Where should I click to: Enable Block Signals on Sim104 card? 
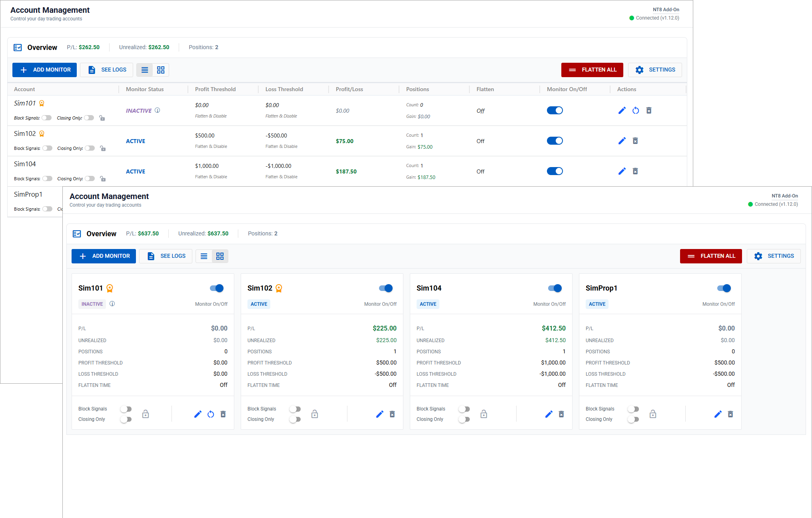[x=464, y=409]
